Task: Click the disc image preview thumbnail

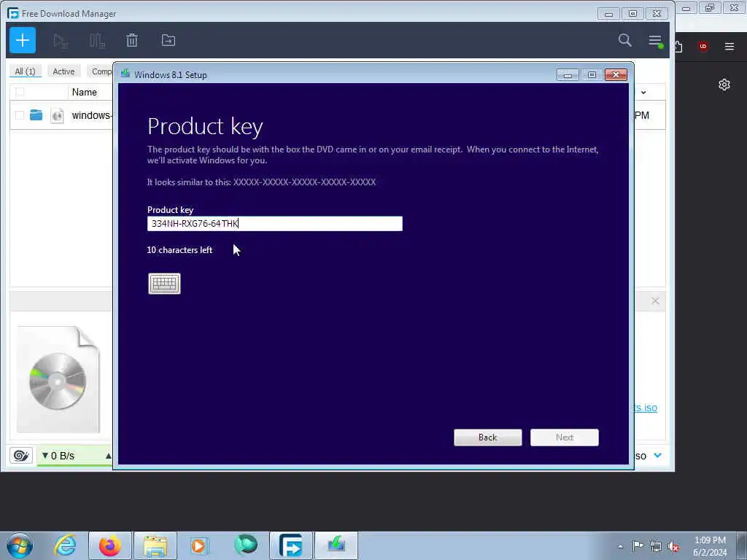Action: [x=58, y=379]
